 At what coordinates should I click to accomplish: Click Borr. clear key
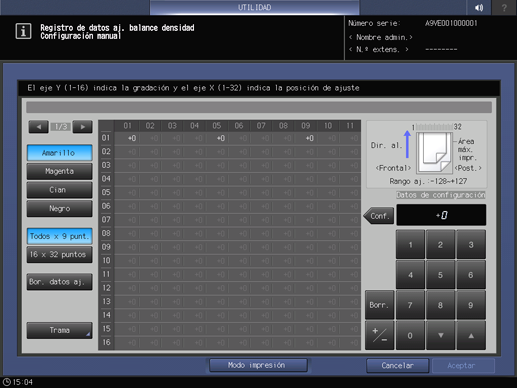(379, 305)
